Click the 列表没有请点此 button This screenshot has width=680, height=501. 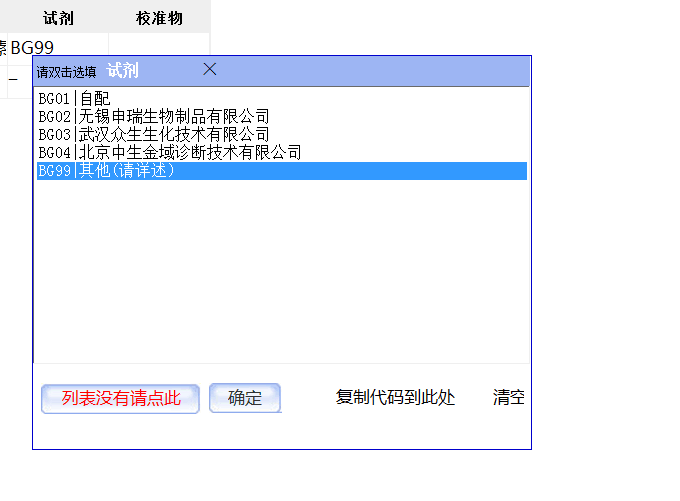click(x=121, y=399)
